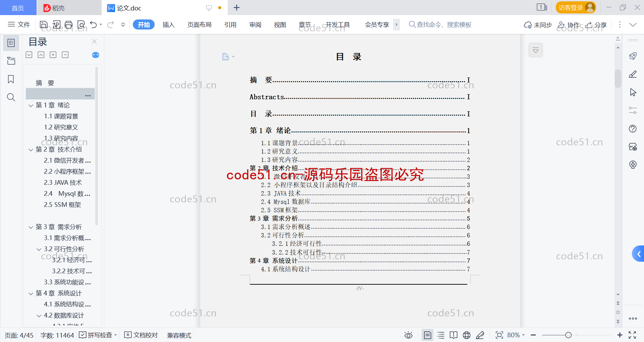Open outline panel icon in left sidebar
This screenshot has width=644, height=342.
(x=11, y=43)
